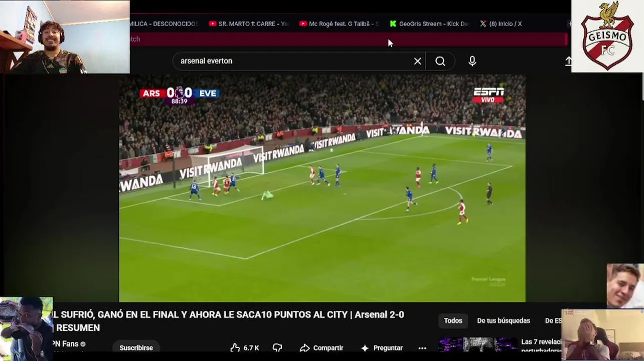Select the 'Todos' filter chip
Image resolution: width=644 pixels, height=361 pixels.
pos(453,321)
